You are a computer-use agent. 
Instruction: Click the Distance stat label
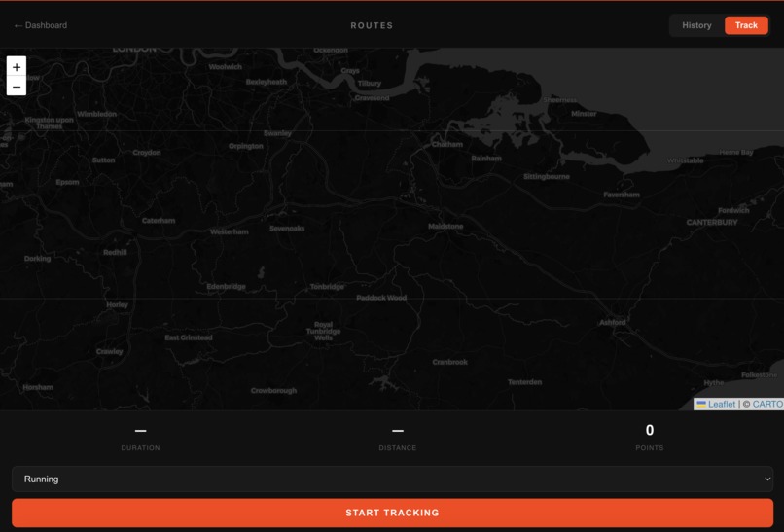click(398, 448)
